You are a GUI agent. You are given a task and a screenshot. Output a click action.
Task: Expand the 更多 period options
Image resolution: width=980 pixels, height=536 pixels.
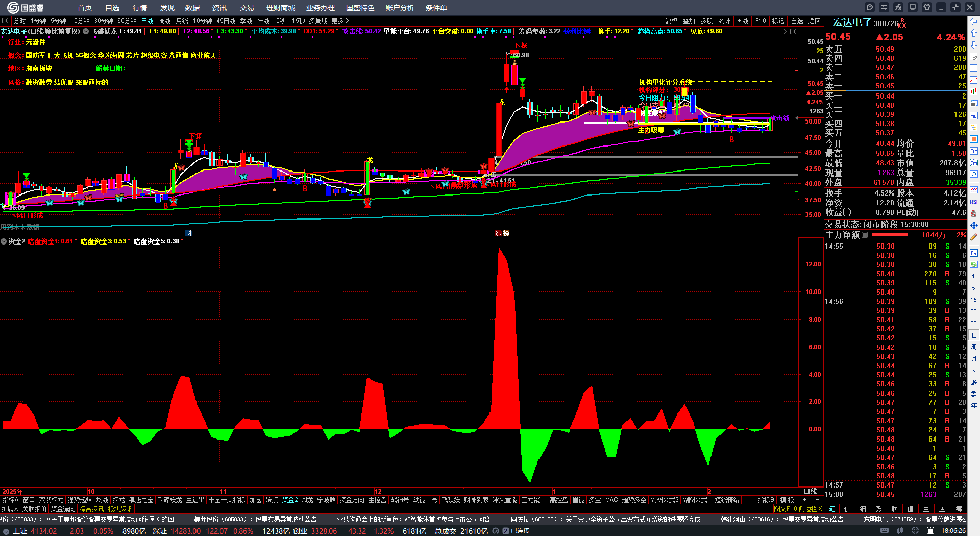coord(340,21)
